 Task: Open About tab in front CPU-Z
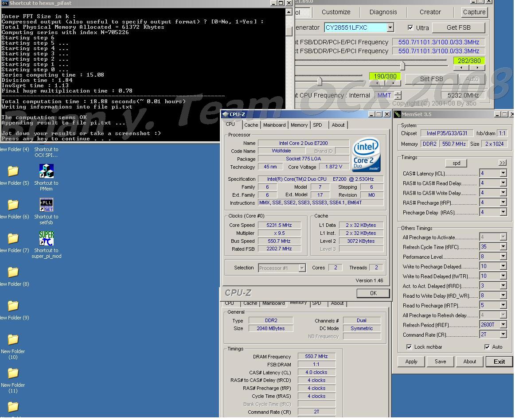338,125
